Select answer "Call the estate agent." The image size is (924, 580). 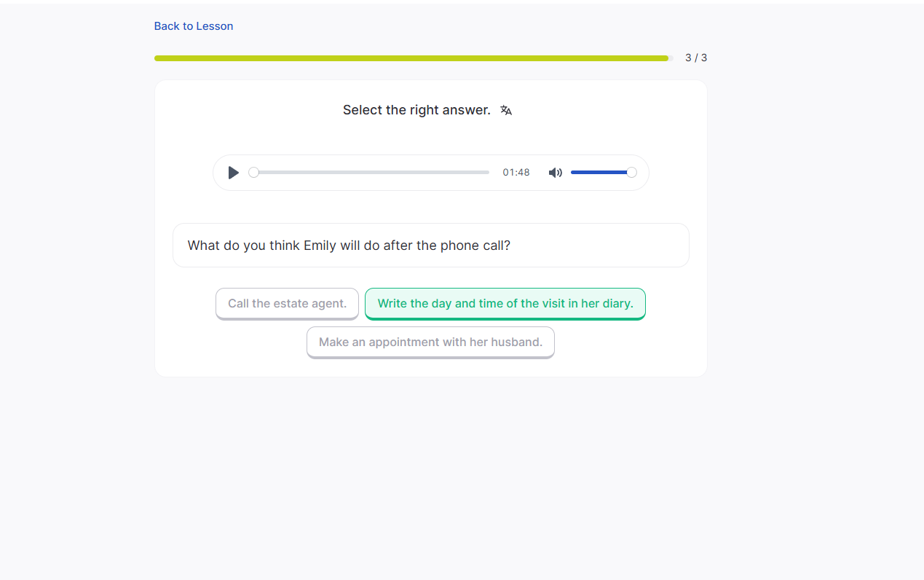(287, 304)
